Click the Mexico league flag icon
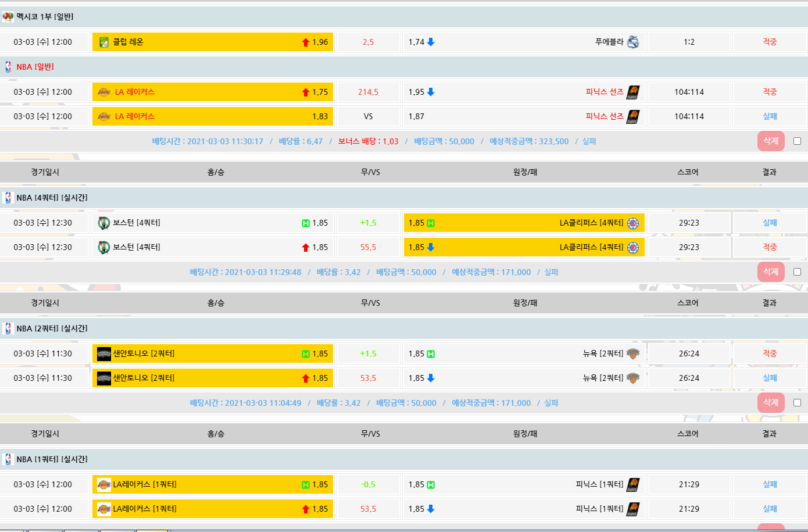 click(x=8, y=17)
